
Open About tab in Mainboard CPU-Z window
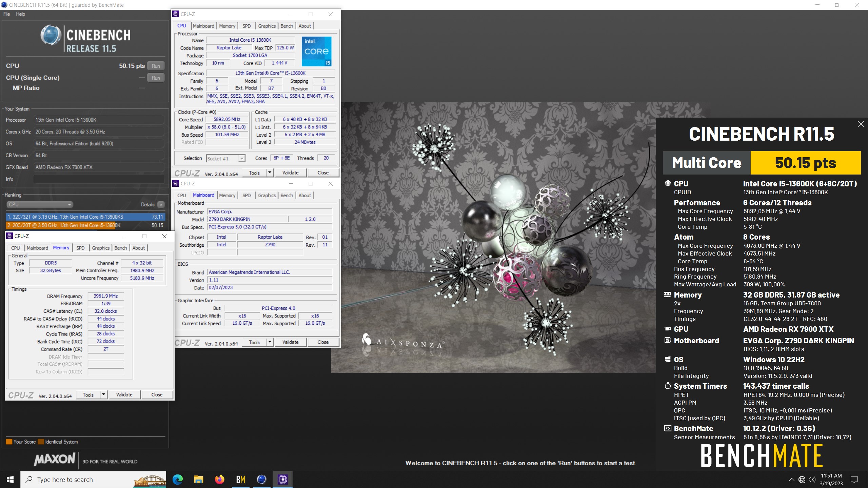click(x=304, y=195)
